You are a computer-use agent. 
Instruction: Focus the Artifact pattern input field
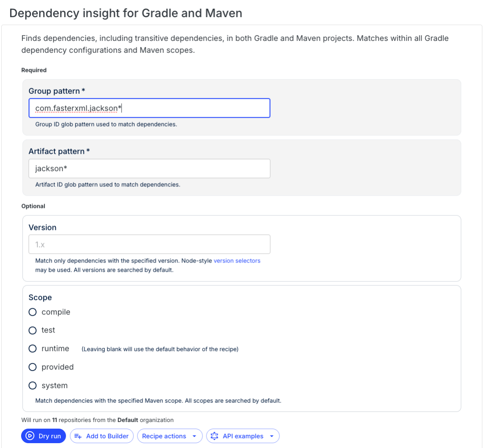coord(149,168)
